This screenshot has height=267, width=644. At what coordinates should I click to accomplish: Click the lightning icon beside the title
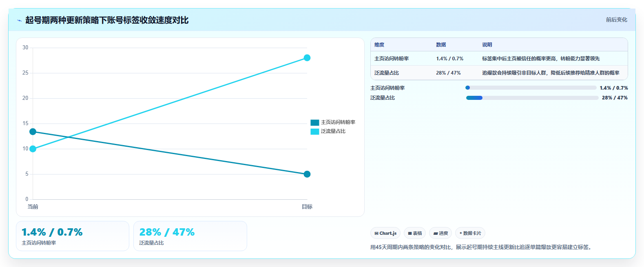tap(19, 20)
